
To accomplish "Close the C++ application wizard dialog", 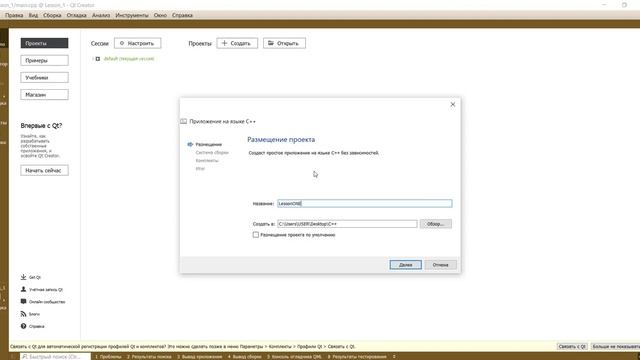I will click(x=453, y=104).
